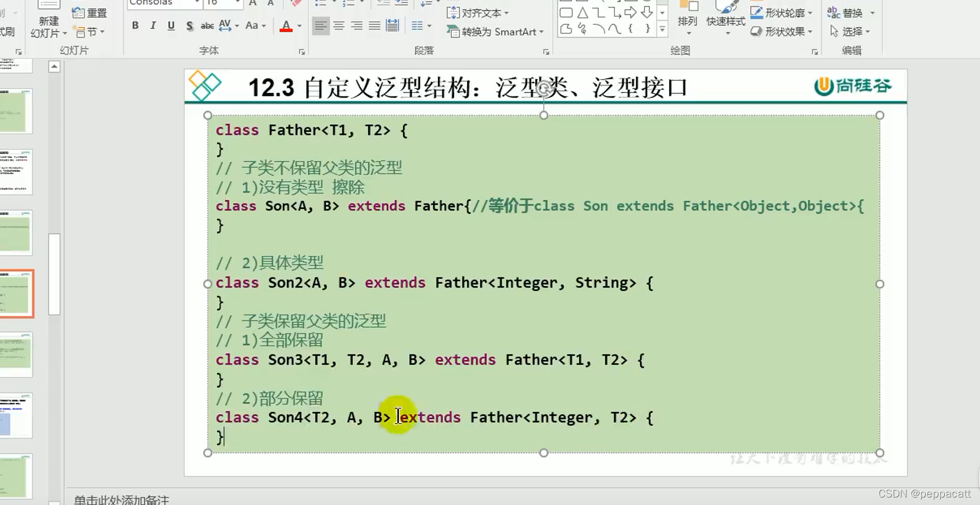Click 'class Son2<A, B>' code line
The width and height of the screenshot is (980, 505).
tap(434, 283)
